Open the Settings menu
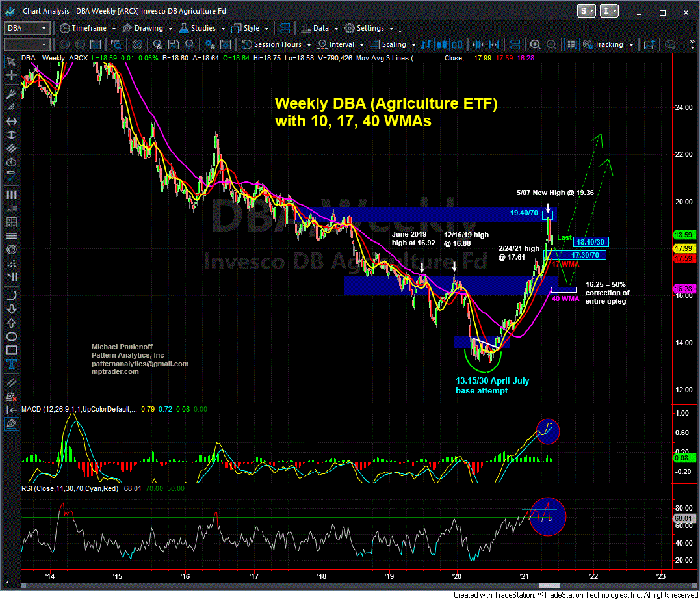Image resolution: width=700 pixels, height=599 pixels. [x=369, y=28]
